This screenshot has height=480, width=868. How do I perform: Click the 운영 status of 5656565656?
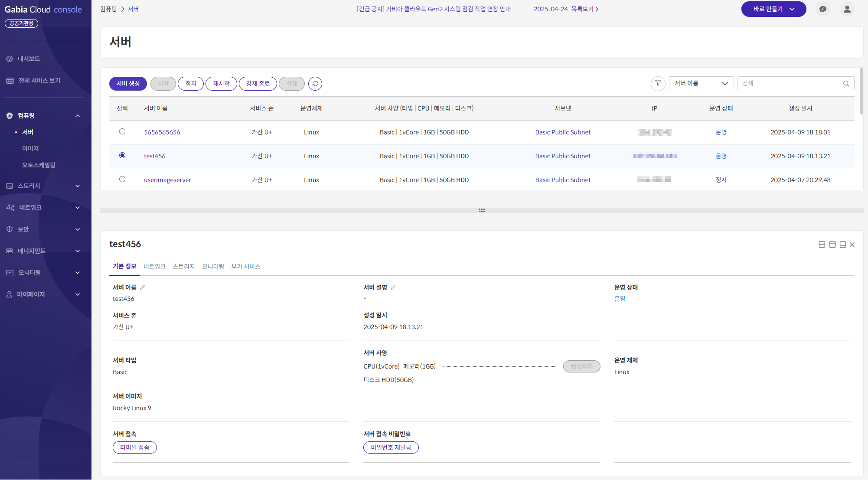[x=721, y=132]
